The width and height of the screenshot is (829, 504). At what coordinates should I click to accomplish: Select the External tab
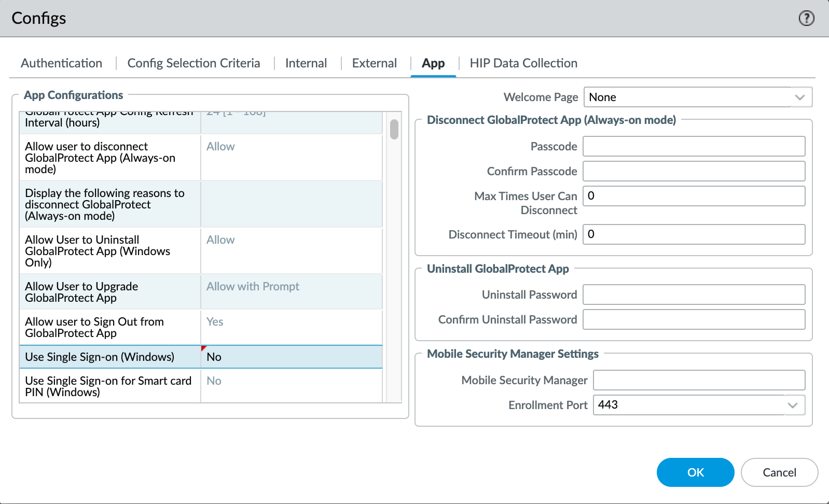[x=374, y=63]
